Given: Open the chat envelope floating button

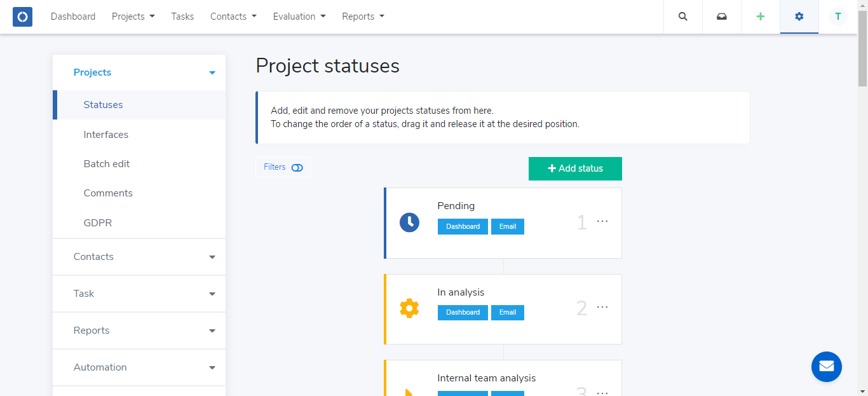Looking at the screenshot, I should (x=827, y=367).
